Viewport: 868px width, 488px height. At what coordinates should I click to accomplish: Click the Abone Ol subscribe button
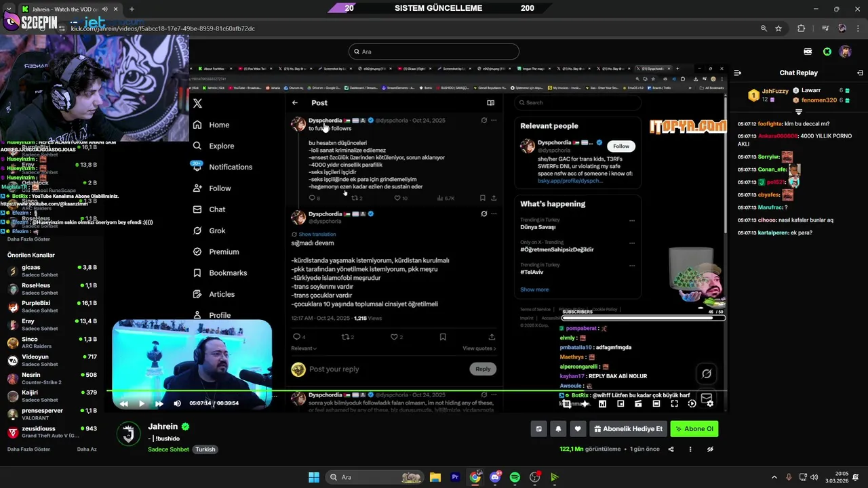click(694, 429)
